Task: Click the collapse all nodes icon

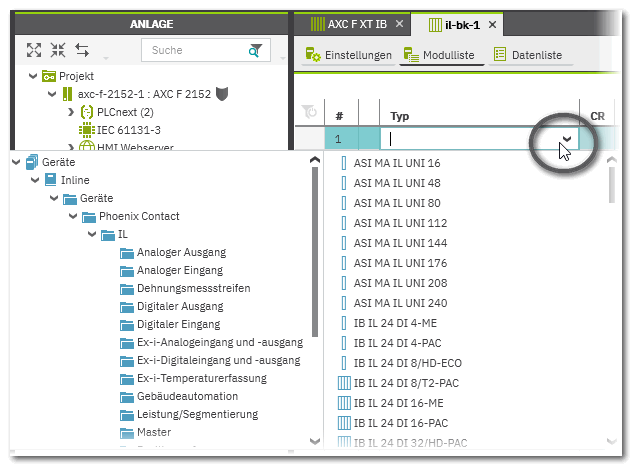Action: click(x=58, y=50)
